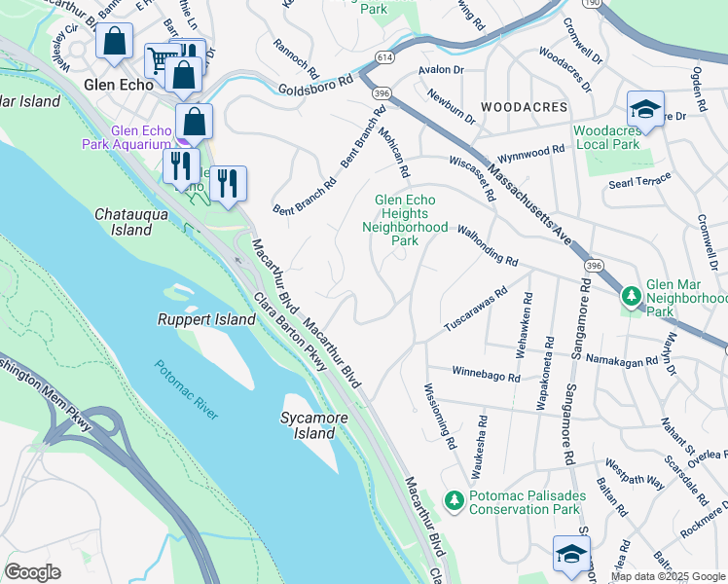The image size is (728, 584).
Task: Select the Woodacres Local Park label
Action: 607,137
